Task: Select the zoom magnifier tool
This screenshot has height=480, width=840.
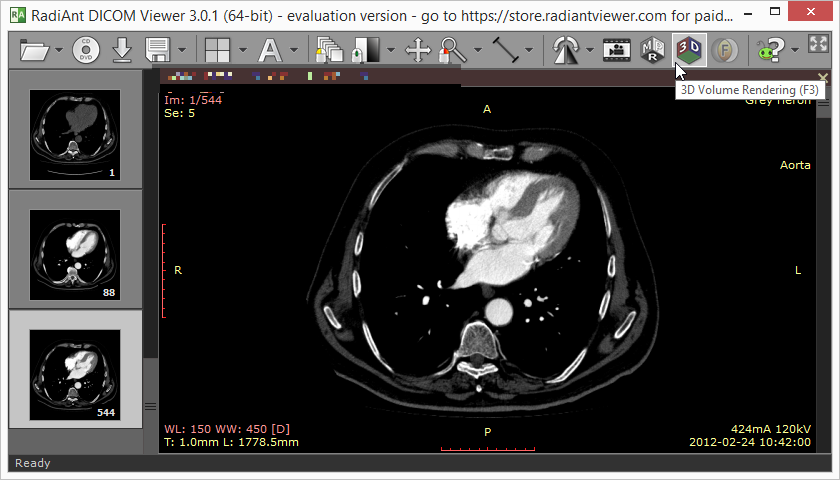Action: (x=453, y=50)
